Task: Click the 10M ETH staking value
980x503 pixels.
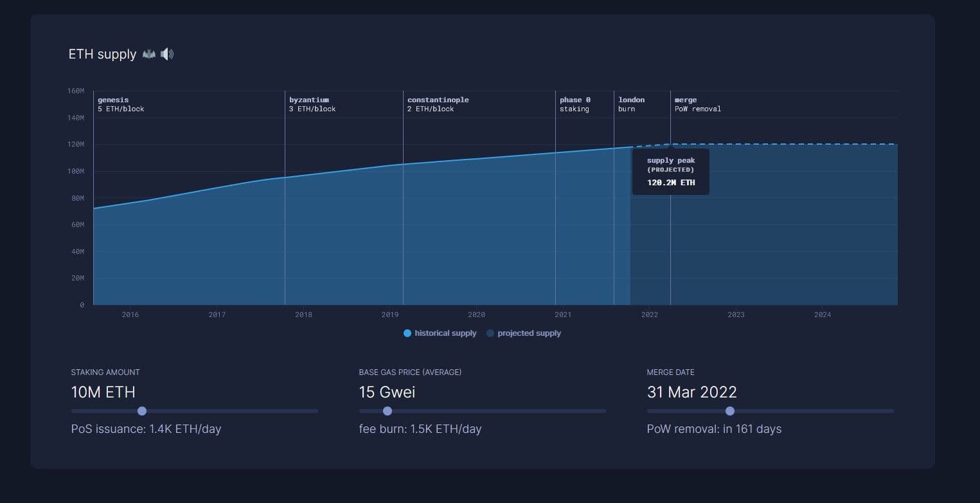Action: 103,392
